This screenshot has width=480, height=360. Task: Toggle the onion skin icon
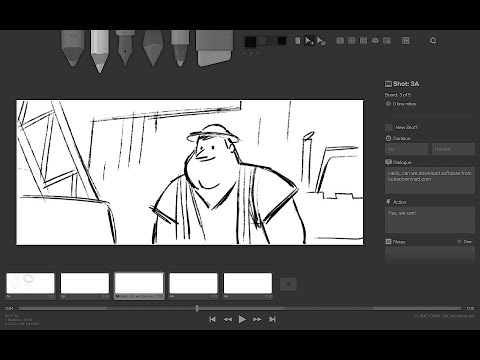point(387,41)
